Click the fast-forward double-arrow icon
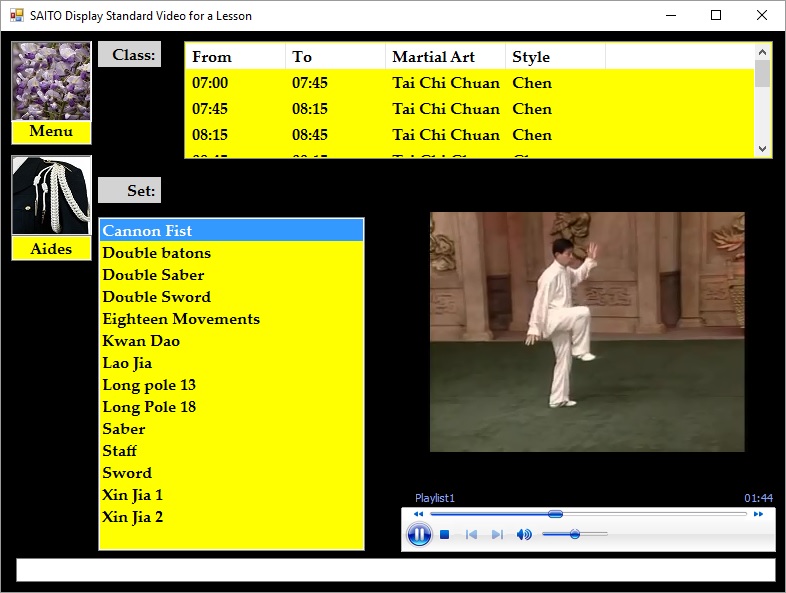Image resolution: width=786 pixels, height=593 pixels. (759, 514)
